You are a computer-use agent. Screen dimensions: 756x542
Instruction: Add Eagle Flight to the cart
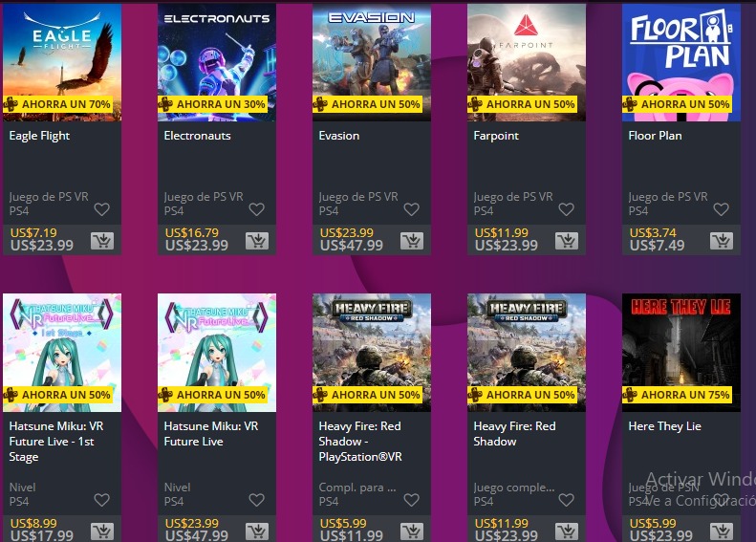[x=102, y=241]
